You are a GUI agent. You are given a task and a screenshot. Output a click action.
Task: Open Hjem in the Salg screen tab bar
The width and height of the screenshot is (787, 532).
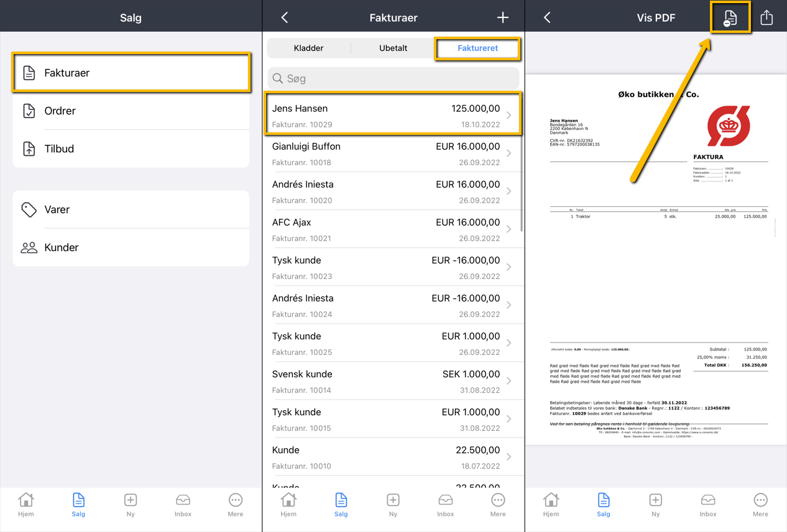coord(26,505)
